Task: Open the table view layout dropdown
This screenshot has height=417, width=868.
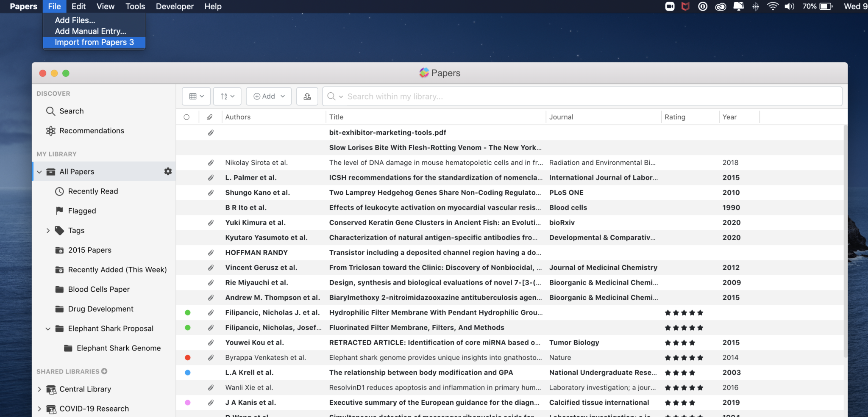Action: coord(196,97)
